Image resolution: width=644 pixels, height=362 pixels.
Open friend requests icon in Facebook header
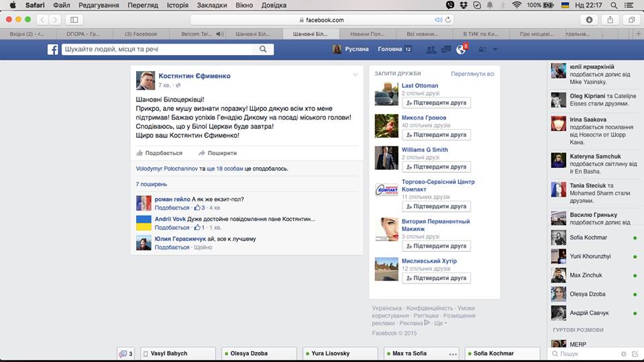(x=431, y=50)
